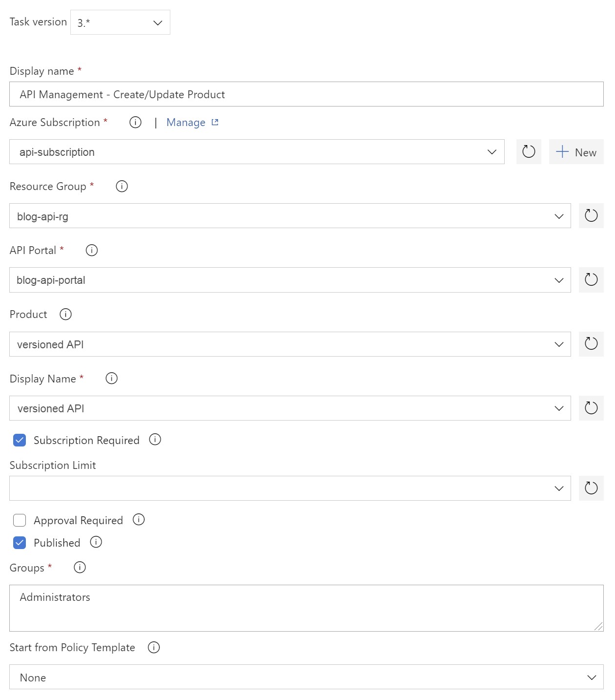Expand the Product dropdown showing versioned API

point(290,344)
